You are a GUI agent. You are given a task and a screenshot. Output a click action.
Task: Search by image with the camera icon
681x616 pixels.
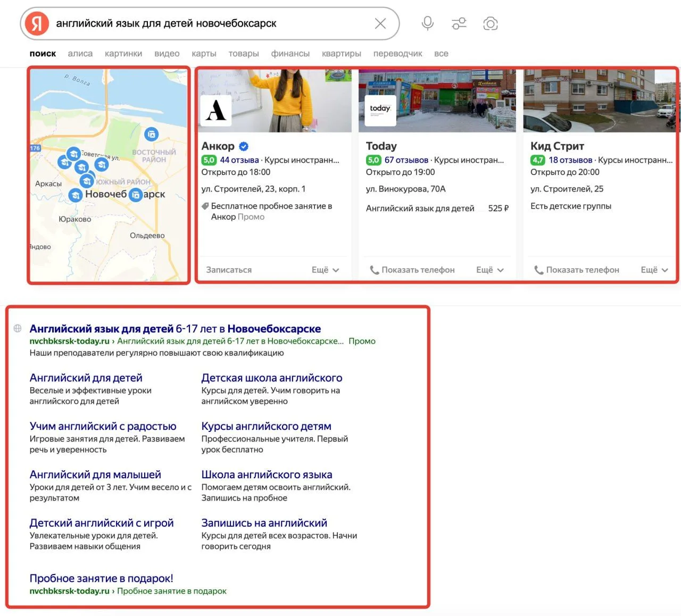(x=491, y=23)
